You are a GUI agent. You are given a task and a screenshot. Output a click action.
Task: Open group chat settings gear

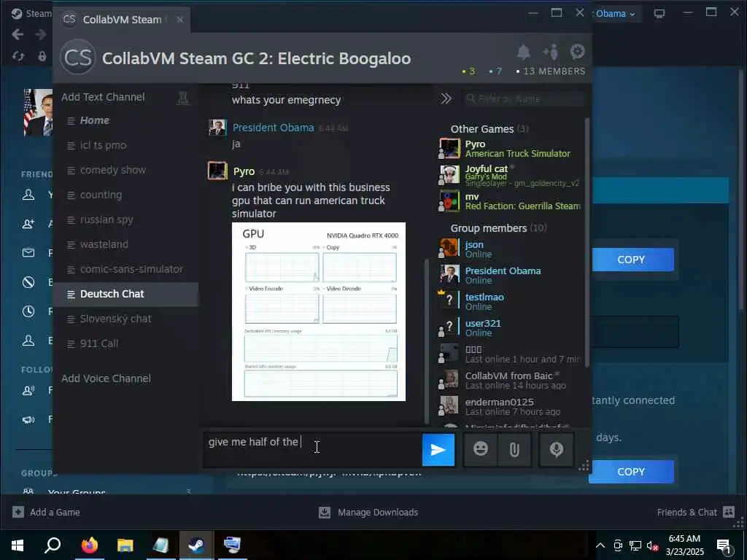click(x=578, y=52)
